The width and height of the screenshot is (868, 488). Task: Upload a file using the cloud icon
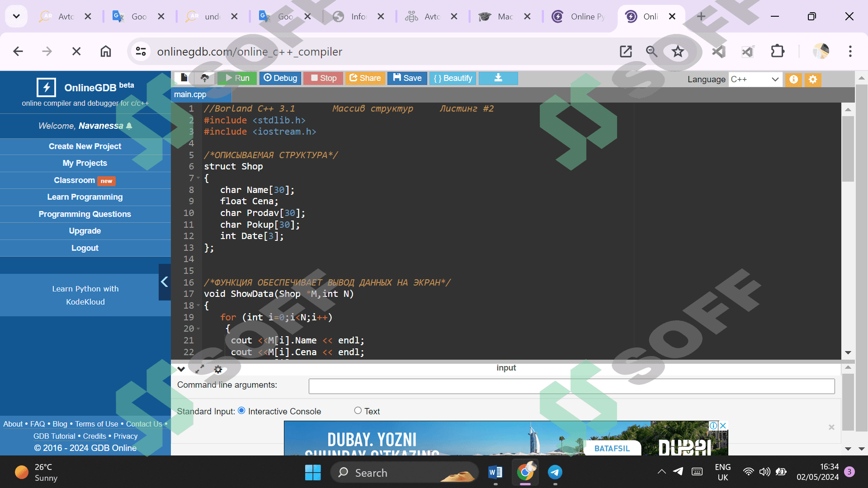coord(205,78)
